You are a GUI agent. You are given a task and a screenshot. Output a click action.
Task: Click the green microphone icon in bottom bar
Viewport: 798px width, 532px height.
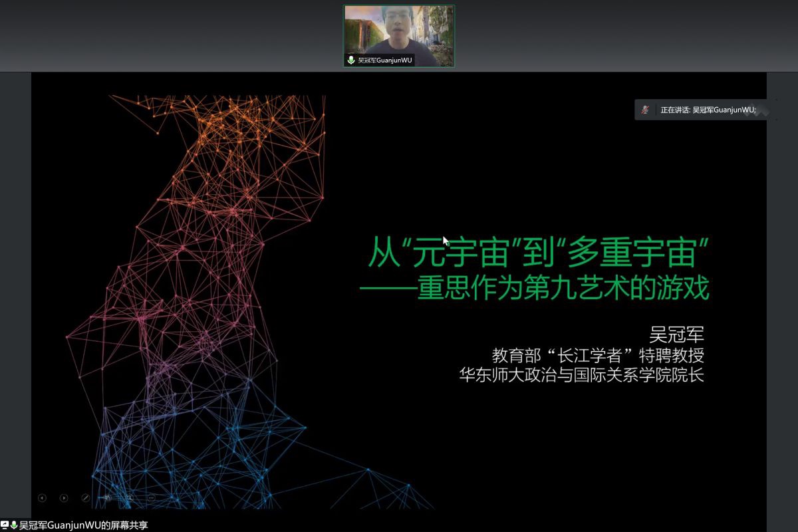coord(14,525)
